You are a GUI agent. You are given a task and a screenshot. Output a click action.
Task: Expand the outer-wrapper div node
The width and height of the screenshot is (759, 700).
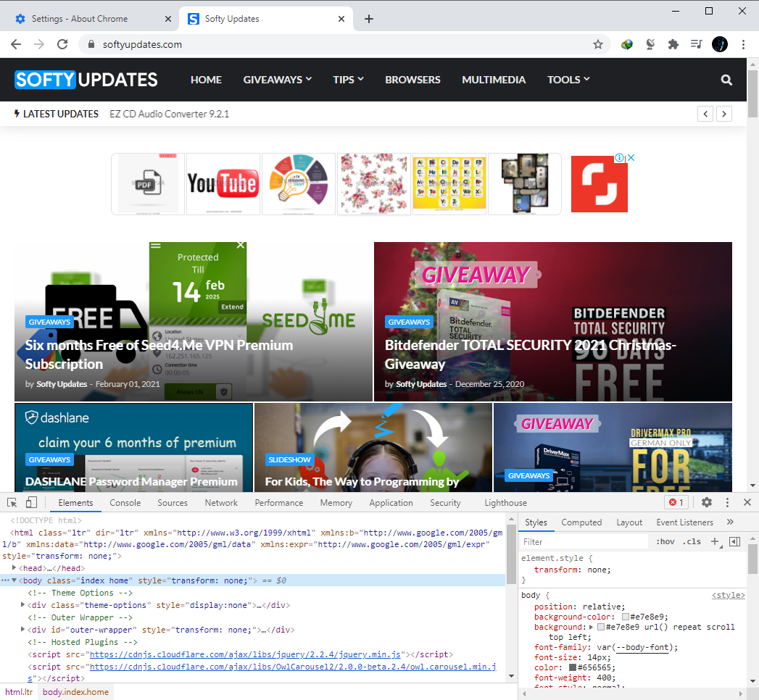22,630
